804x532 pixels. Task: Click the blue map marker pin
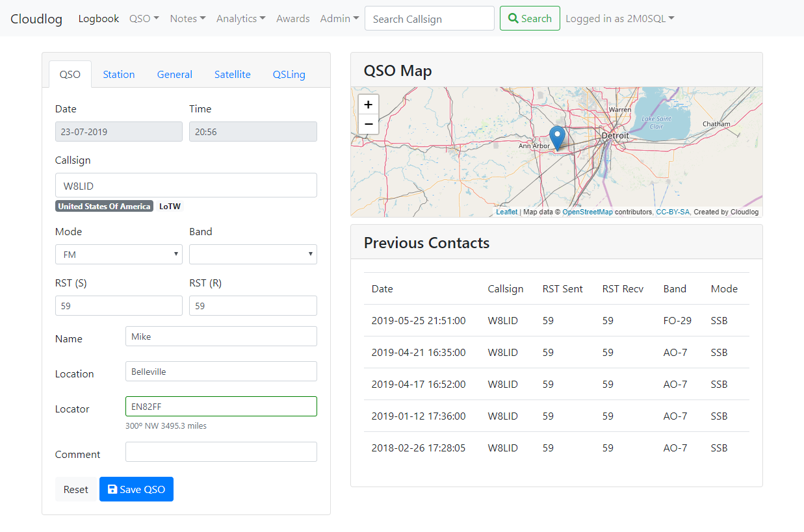(557, 138)
